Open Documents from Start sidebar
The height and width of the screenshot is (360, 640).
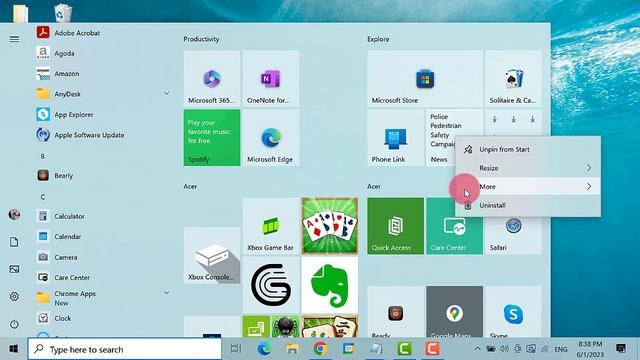pos(14,242)
